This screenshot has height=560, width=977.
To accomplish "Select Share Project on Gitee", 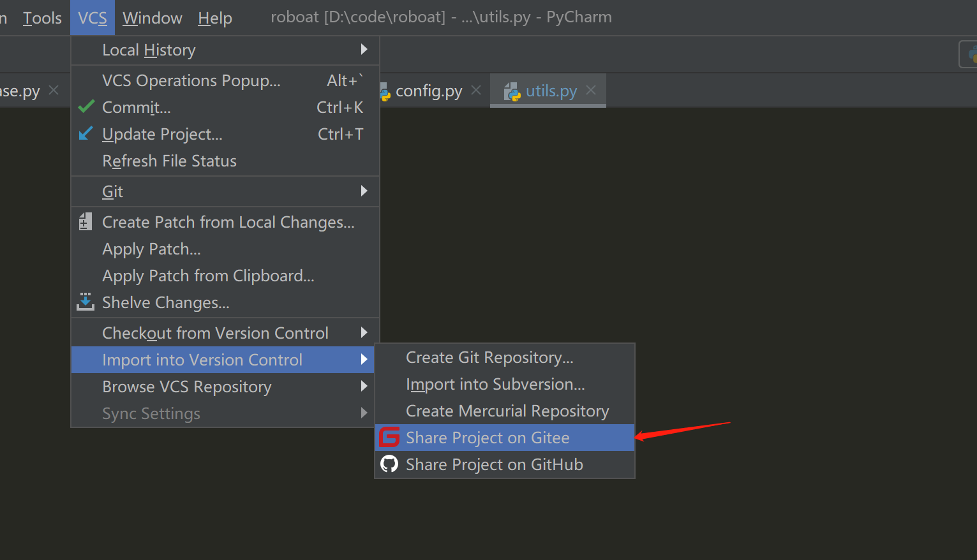I will (505, 438).
